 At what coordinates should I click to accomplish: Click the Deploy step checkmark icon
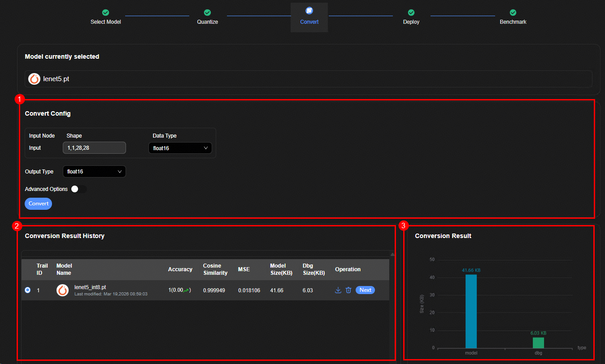pos(411,13)
